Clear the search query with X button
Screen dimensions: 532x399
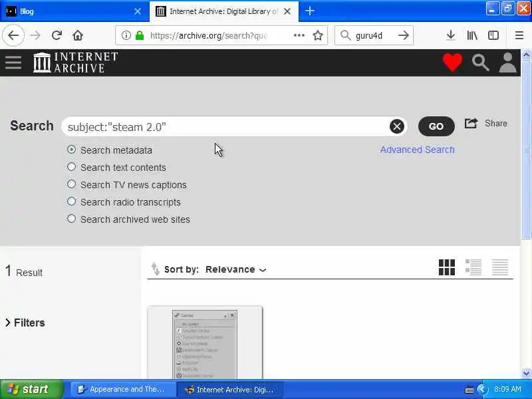396,126
